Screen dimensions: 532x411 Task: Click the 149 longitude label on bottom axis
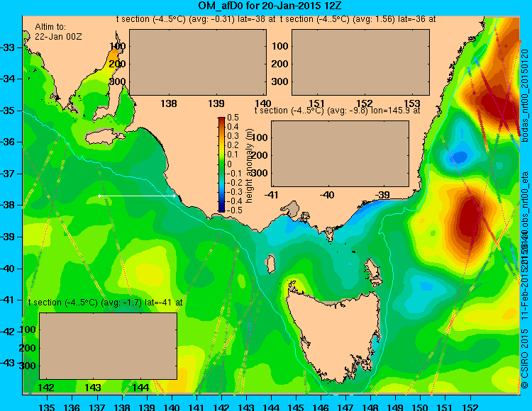click(x=395, y=407)
